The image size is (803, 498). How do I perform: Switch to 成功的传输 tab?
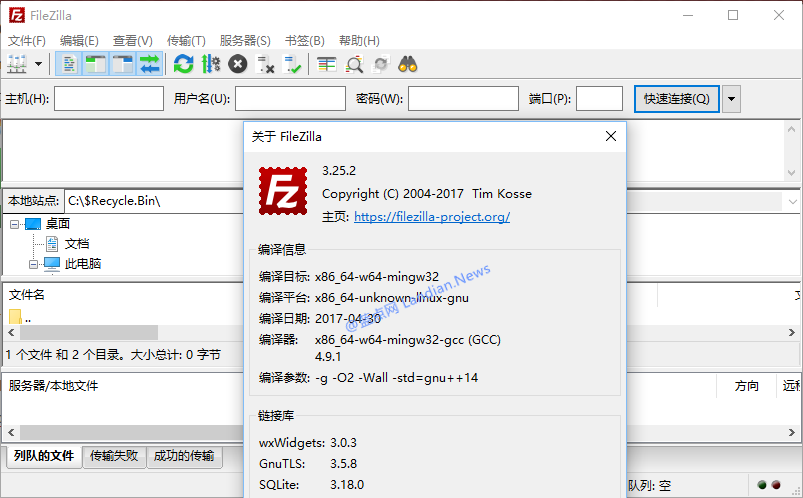(184, 456)
